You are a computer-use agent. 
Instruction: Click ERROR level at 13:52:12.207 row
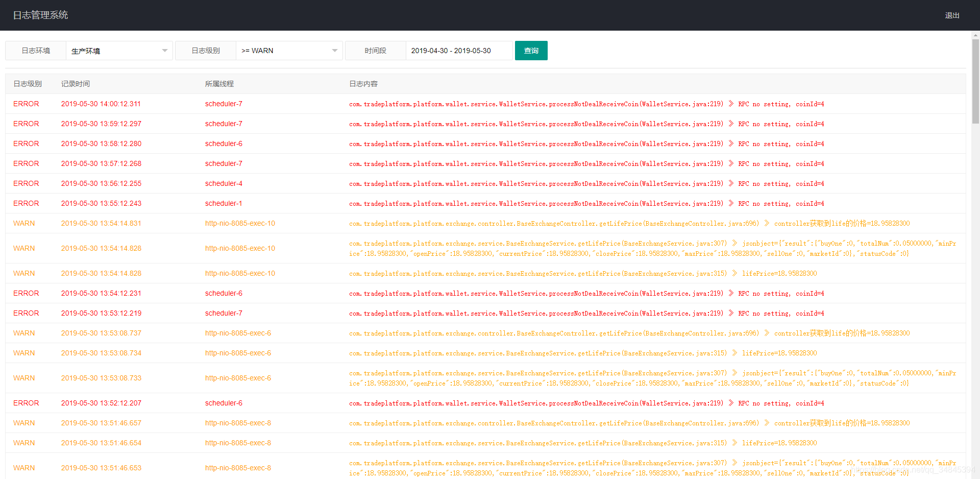[26, 403]
